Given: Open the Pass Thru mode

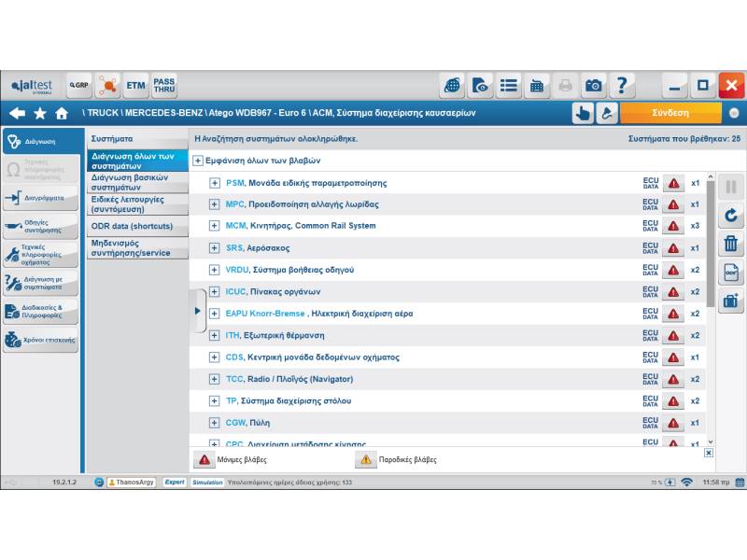Looking at the screenshot, I should tap(163, 86).
